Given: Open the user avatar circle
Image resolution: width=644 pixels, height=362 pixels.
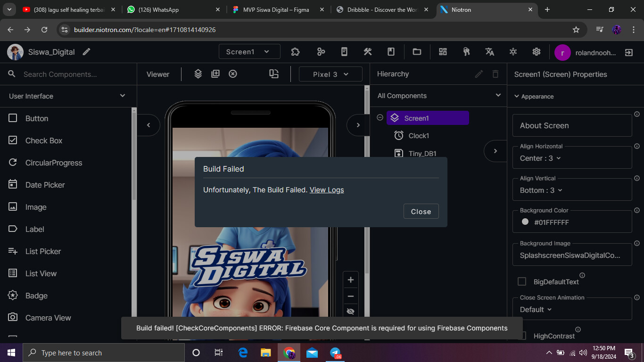Looking at the screenshot, I should [562, 53].
